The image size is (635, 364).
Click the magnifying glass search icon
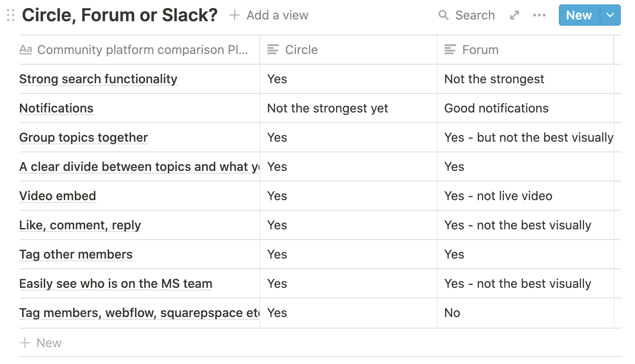[443, 15]
